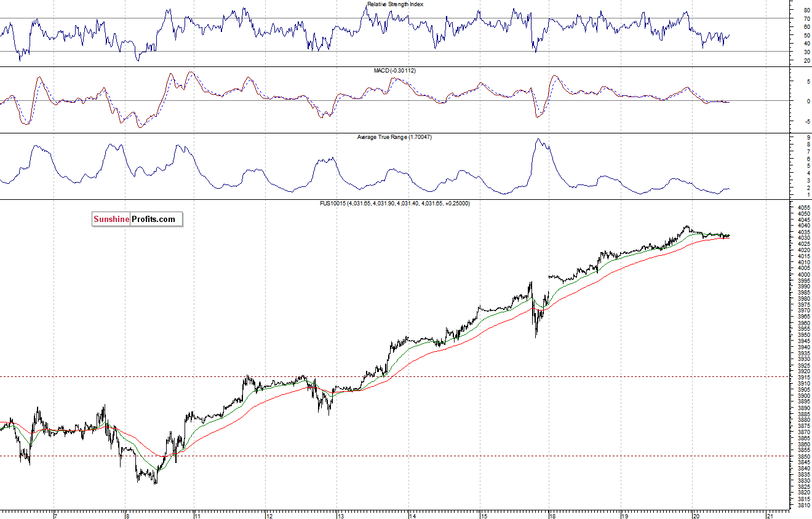This screenshot has width=812, height=519.
Task: Select the 0 label on MACD axis
Action: [808, 101]
